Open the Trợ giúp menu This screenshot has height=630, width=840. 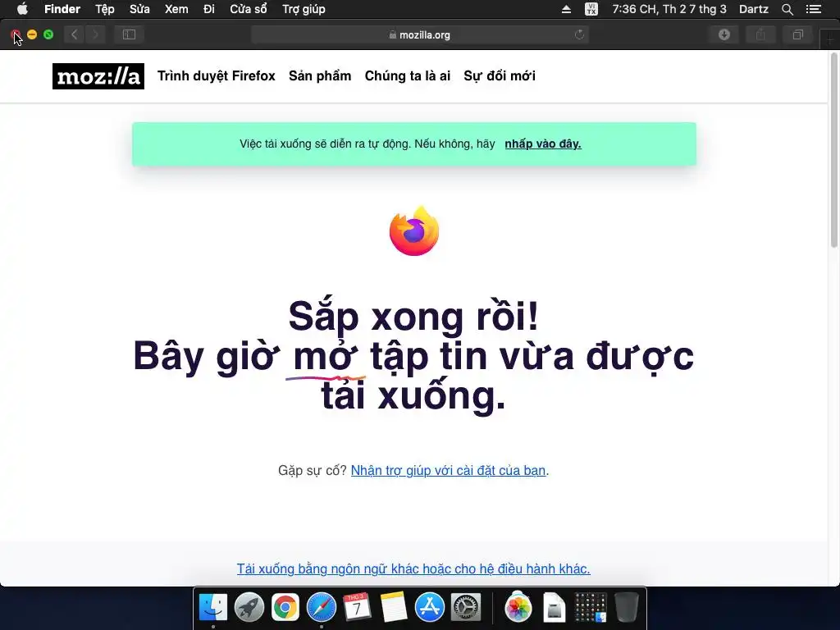coord(304,9)
